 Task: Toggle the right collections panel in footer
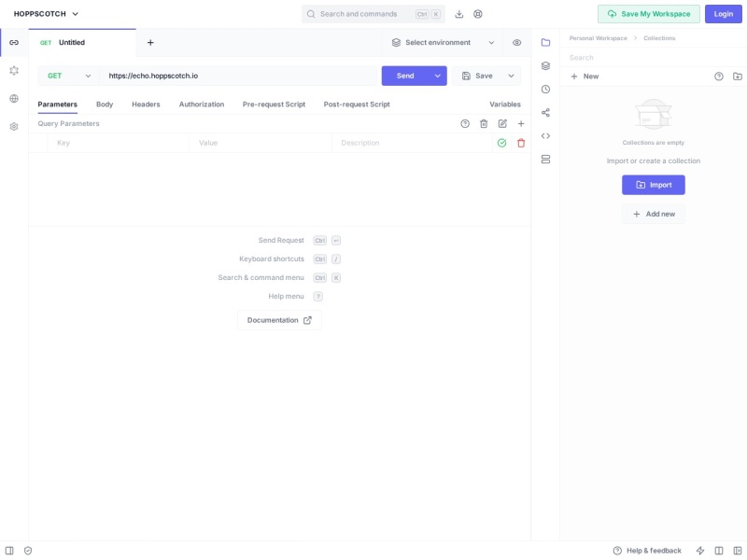coord(738,551)
